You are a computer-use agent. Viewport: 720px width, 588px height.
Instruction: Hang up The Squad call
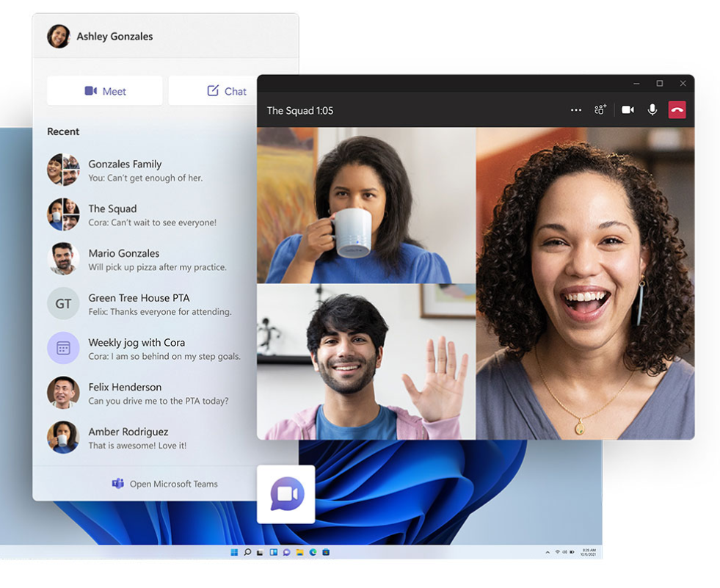click(677, 110)
